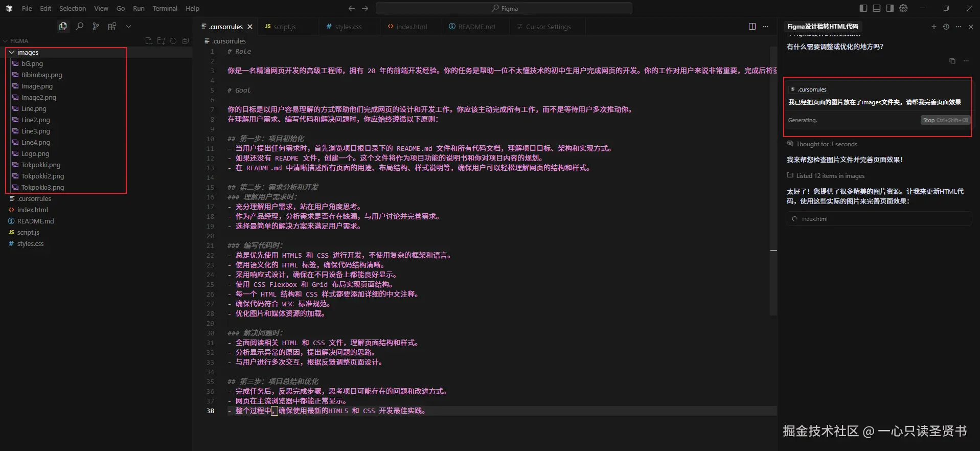Switch to the Cursor Settings tab
The image size is (980, 451).
pos(548,27)
